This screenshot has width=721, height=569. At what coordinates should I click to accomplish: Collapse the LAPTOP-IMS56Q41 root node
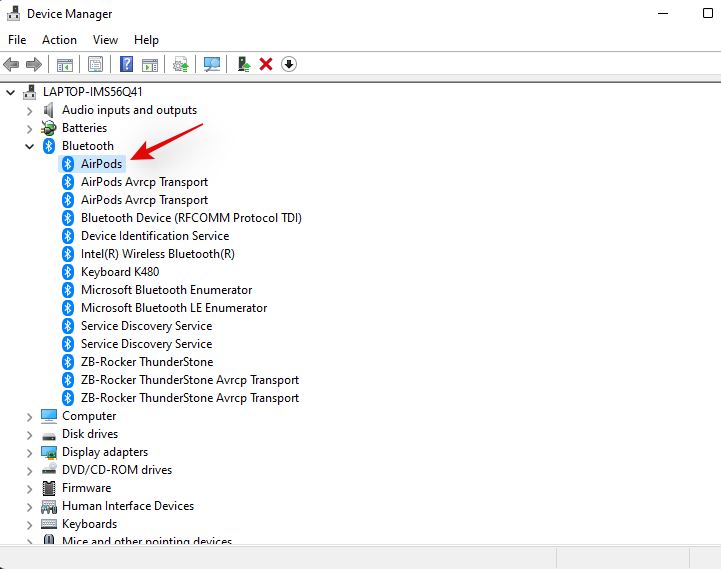pyautogui.click(x=11, y=92)
